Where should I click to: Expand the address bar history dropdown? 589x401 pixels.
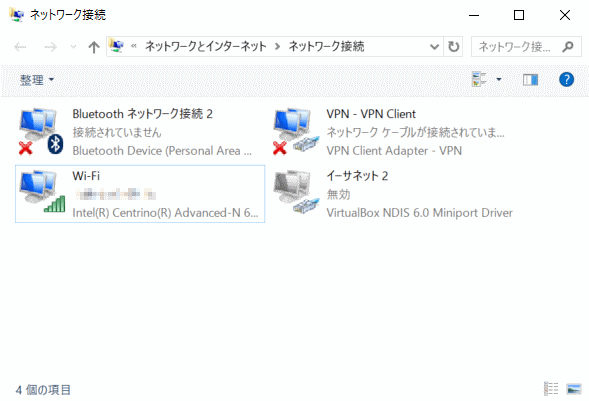434,47
